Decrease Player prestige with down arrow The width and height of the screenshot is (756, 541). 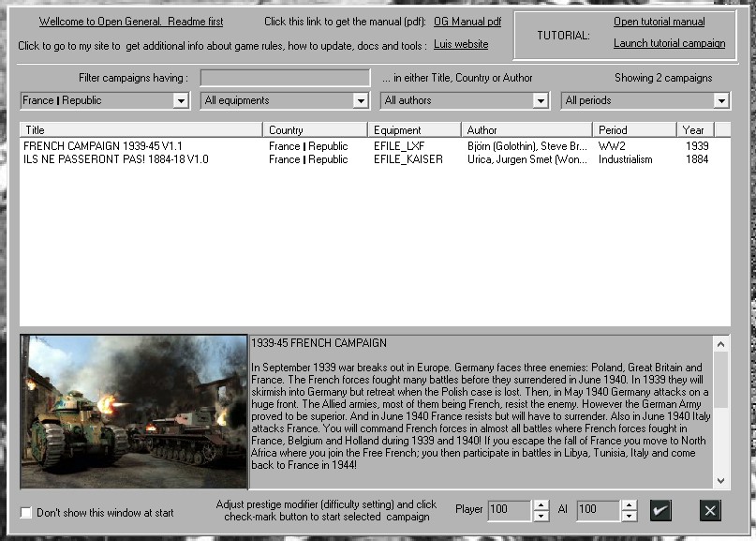tap(541, 517)
